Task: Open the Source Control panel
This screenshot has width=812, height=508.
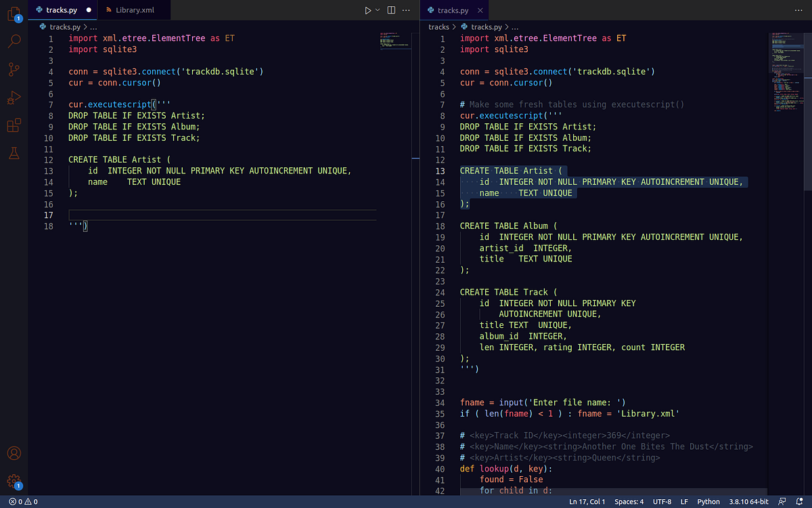Action: coord(14,69)
